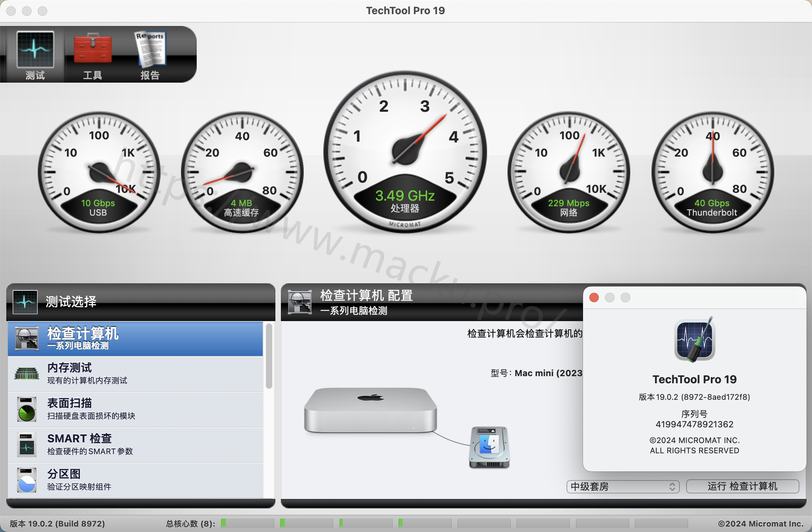Click ©2024 MICROMAT INC. text in About
The height and width of the screenshot is (532, 812).
point(695,440)
